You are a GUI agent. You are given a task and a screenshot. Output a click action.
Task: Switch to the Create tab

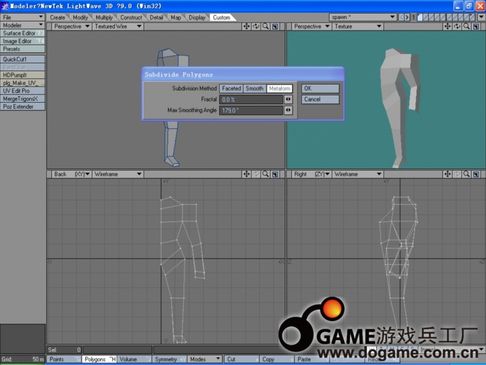pos(58,17)
